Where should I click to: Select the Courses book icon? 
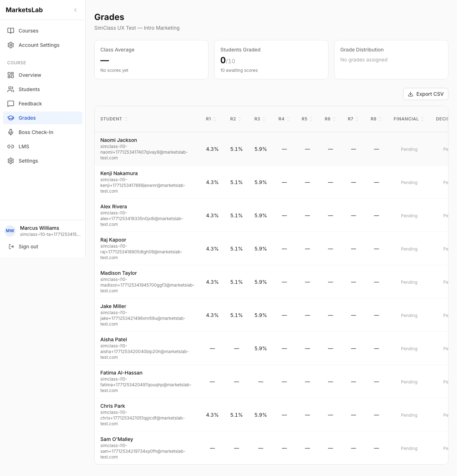coord(11,31)
